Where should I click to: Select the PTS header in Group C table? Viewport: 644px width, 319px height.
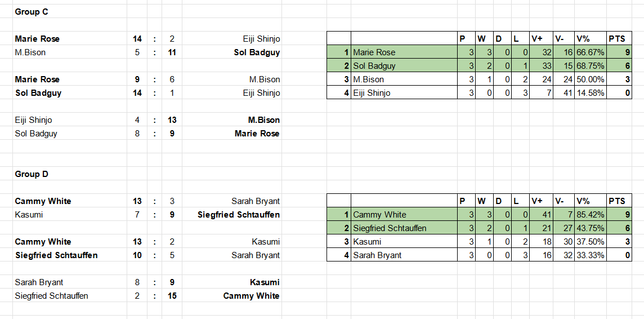pyautogui.click(x=619, y=39)
